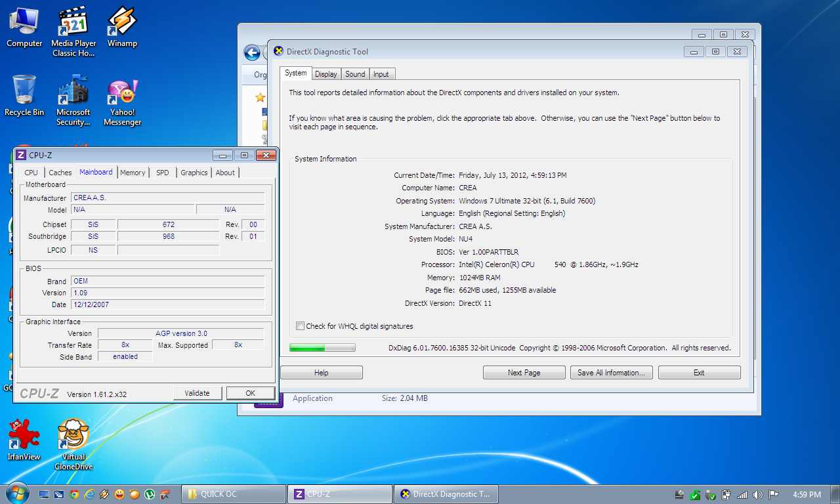Click Save All Information button
Image resolution: width=840 pixels, height=504 pixels.
(x=612, y=373)
